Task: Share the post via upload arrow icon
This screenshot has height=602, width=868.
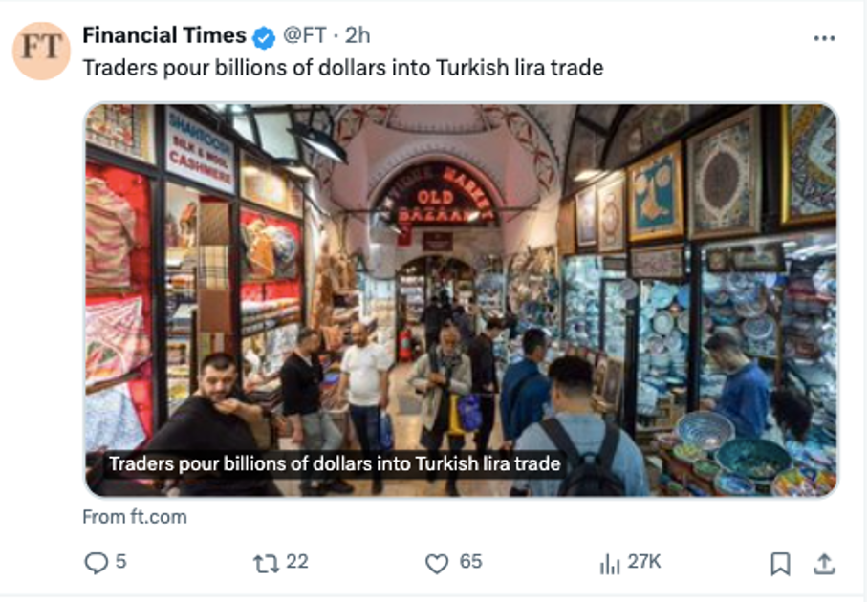Action: point(824,564)
